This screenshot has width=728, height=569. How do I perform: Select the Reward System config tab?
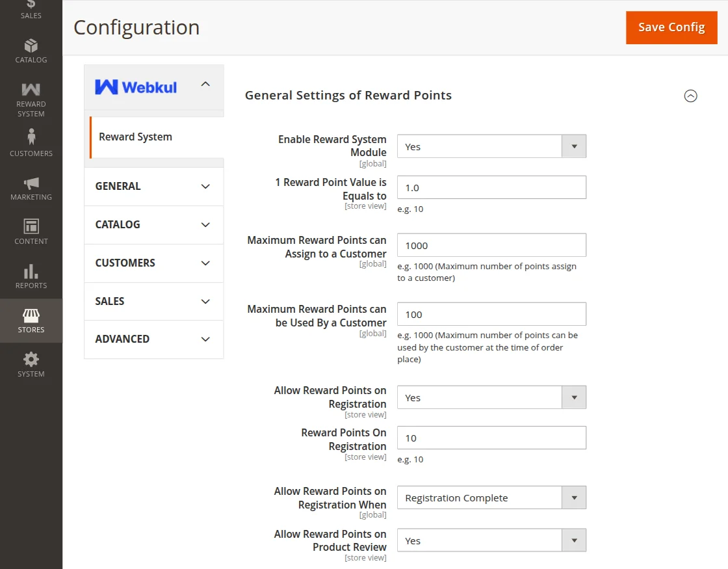coord(136,137)
